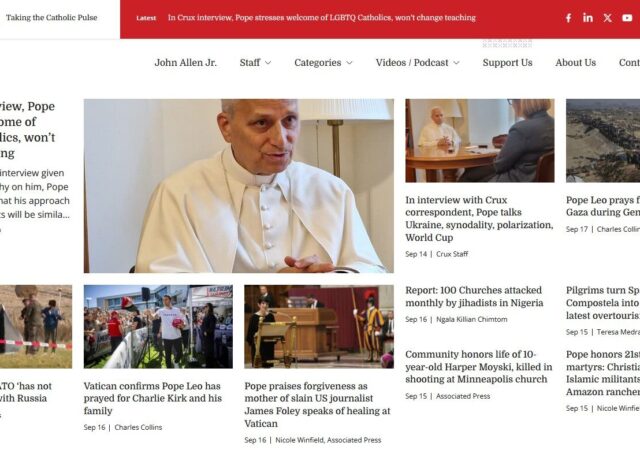The width and height of the screenshot is (640, 450).
Task: Expand the Staff dropdown chevron
Action: coord(268,63)
